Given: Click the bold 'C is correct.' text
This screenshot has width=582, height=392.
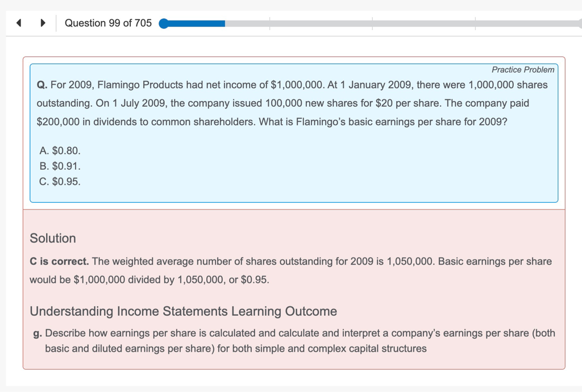Looking at the screenshot, I should (59, 261).
